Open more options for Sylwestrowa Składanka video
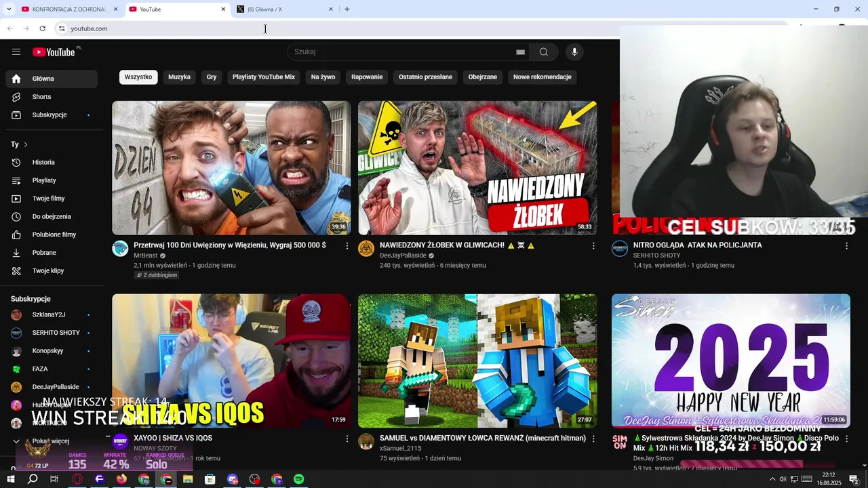 pyautogui.click(x=846, y=439)
